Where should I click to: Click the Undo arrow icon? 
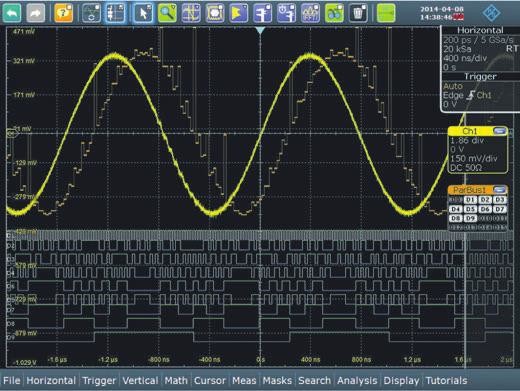12,13
